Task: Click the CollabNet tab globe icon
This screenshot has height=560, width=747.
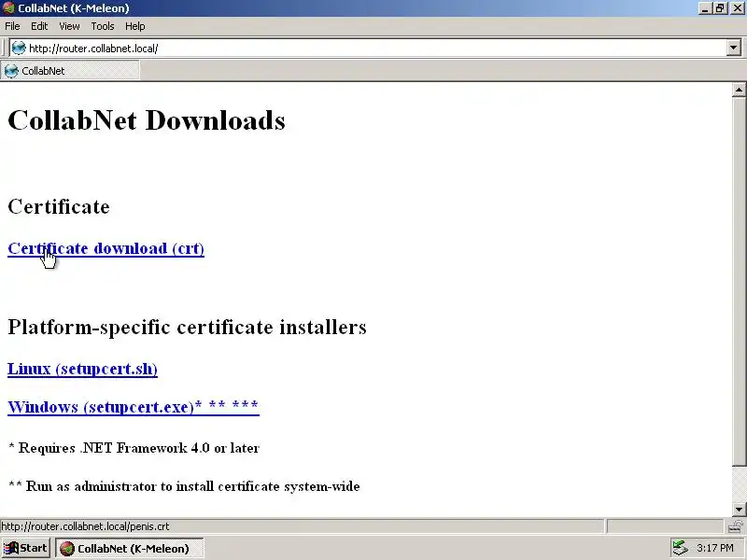Action: pos(11,71)
